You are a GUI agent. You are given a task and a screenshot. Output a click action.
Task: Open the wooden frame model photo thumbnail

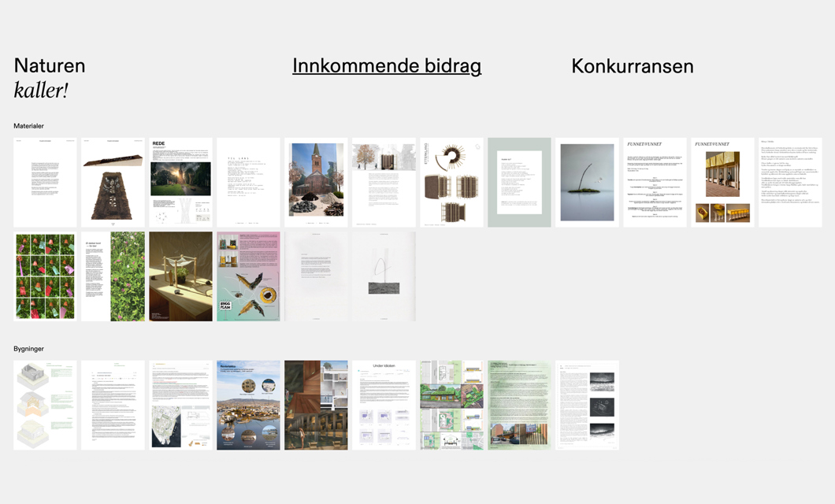tap(180, 276)
